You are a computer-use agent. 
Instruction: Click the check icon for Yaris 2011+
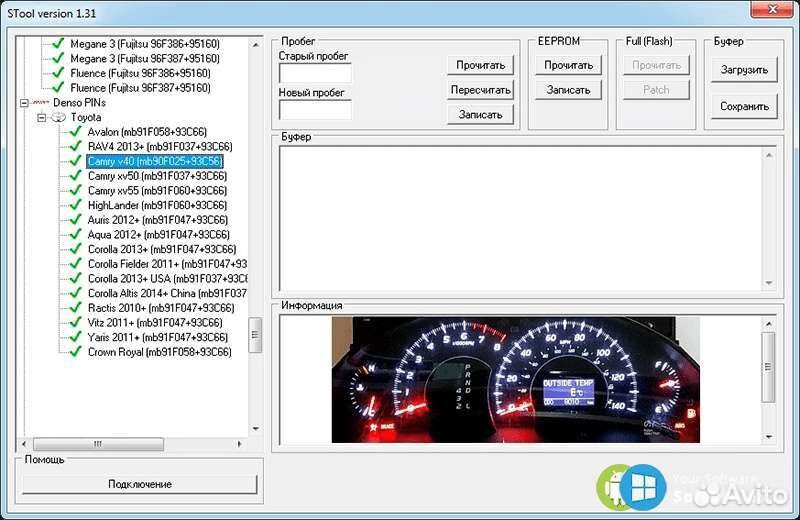[x=76, y=337]
